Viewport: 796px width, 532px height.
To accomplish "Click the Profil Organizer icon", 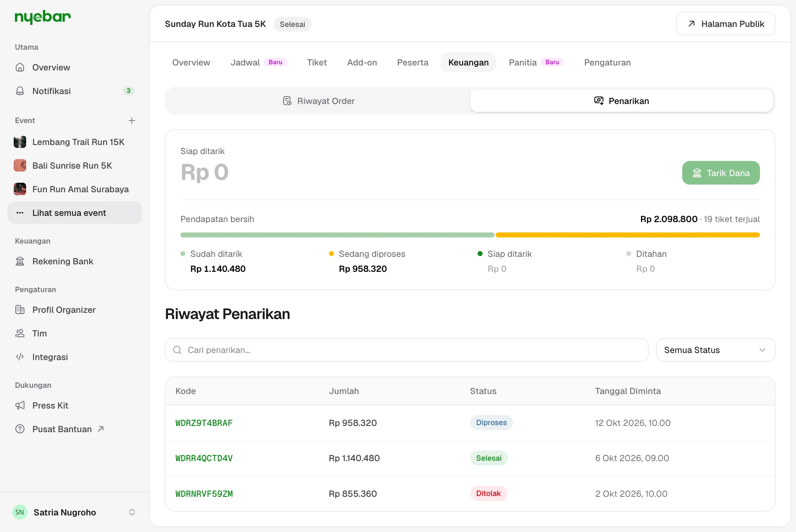I will click(x=20, y=310).
